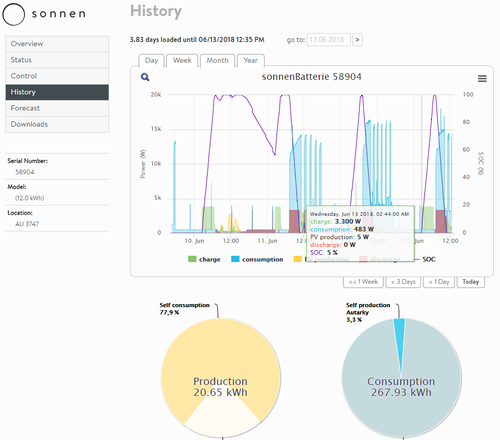Click the chart title sonnenBatterie 58904

click(311, 77)
